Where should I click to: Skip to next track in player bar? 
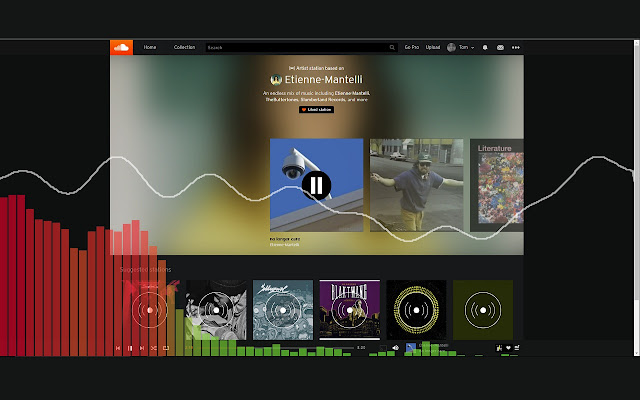click(142, 348)
